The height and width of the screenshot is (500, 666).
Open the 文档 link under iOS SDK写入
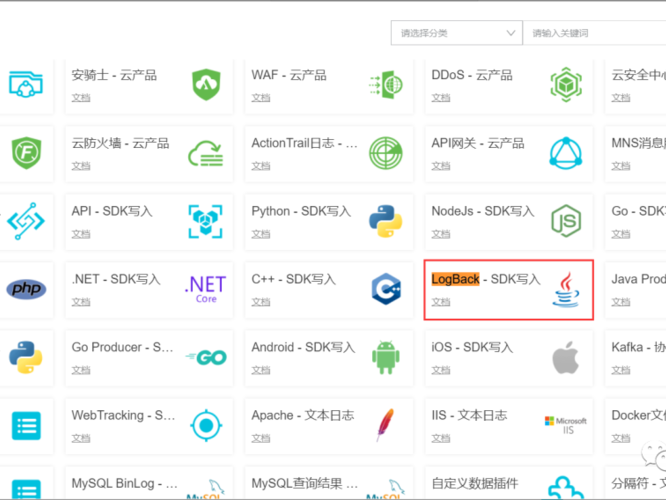(x=441, y=370)
